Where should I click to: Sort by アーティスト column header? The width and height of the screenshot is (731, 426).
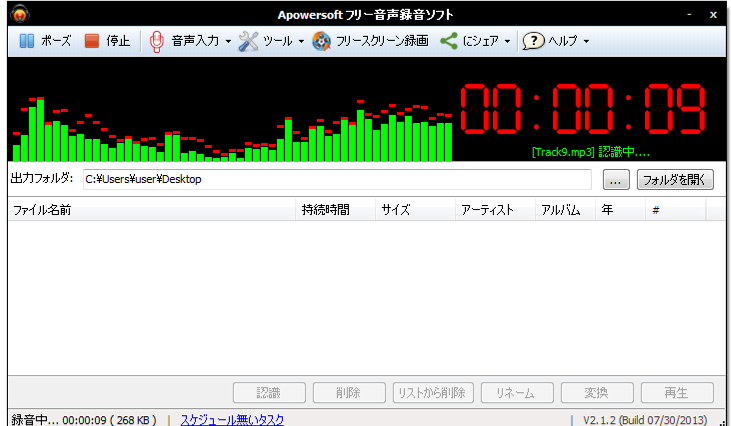[x=495, y=210]
